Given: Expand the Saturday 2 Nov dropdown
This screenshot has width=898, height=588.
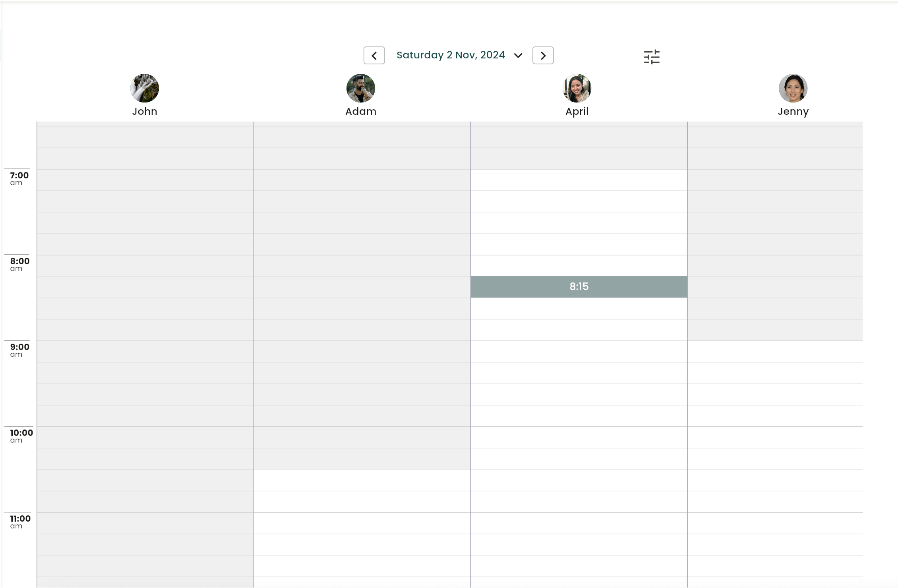Looking at the screenshot, I should pos(518,56).
